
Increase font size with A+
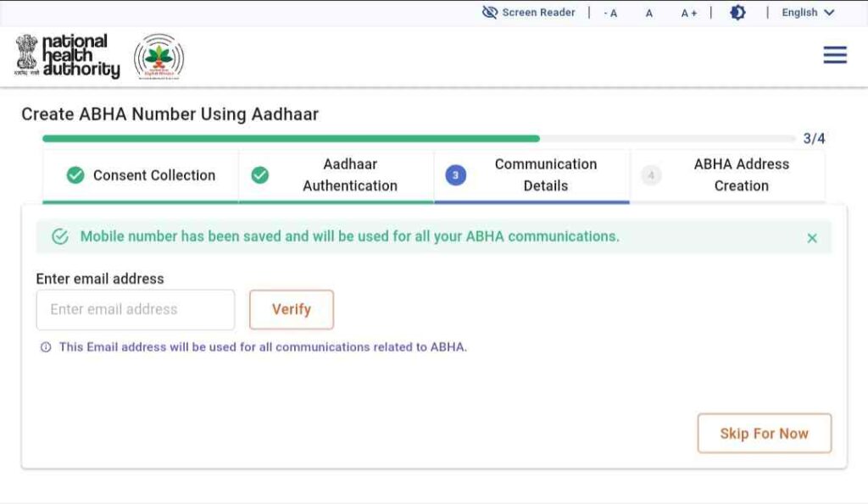[x=688, y=14]
